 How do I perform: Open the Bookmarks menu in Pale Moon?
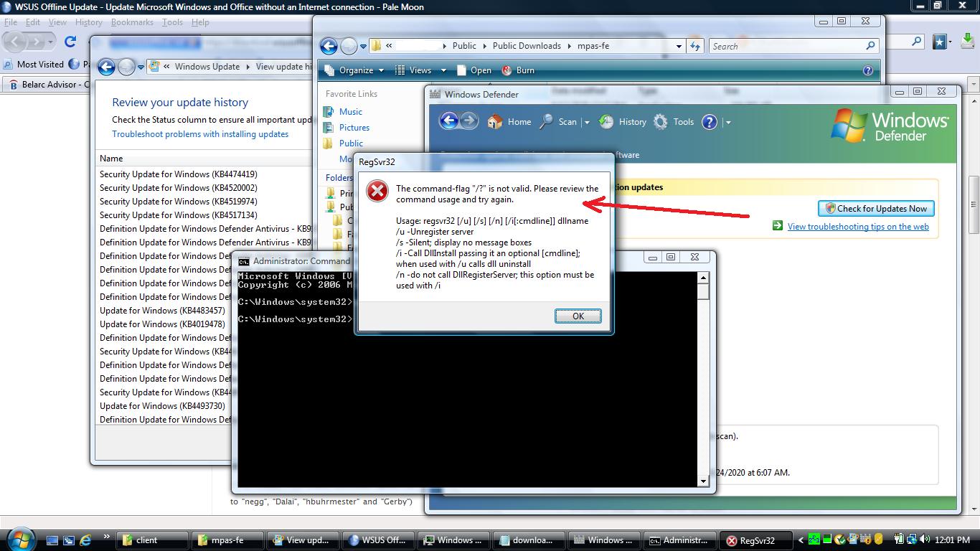132,22
